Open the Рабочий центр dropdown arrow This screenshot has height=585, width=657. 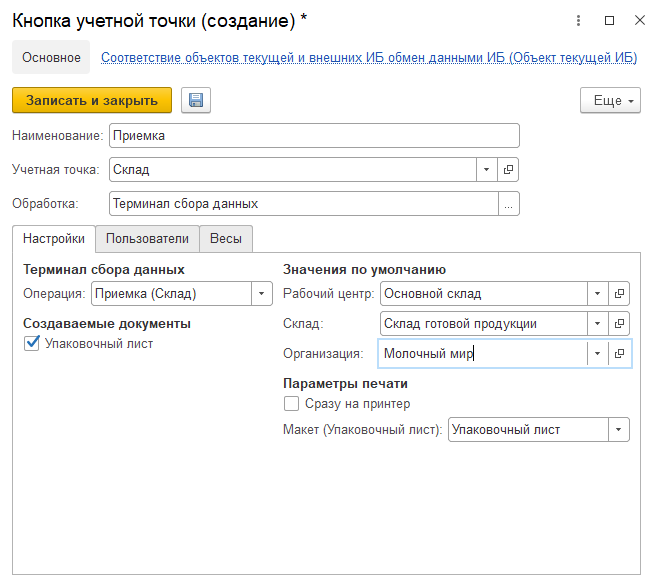click(x=597, y=294)
